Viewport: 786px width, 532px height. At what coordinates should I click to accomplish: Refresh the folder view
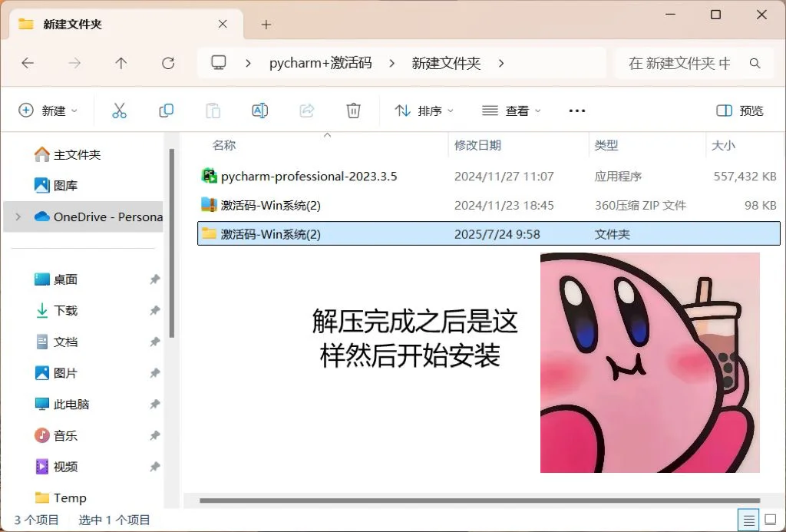[168, 64]
